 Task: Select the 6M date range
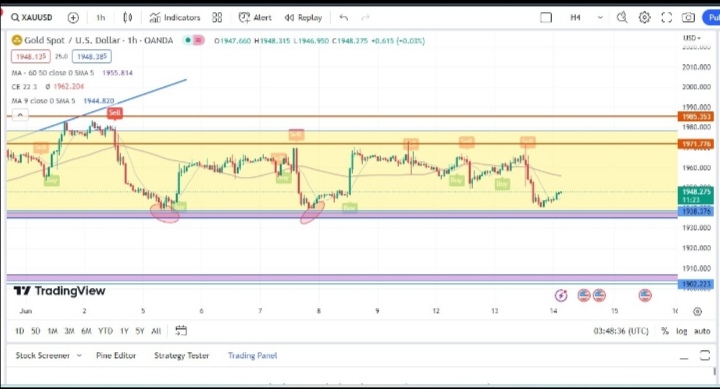86,331
